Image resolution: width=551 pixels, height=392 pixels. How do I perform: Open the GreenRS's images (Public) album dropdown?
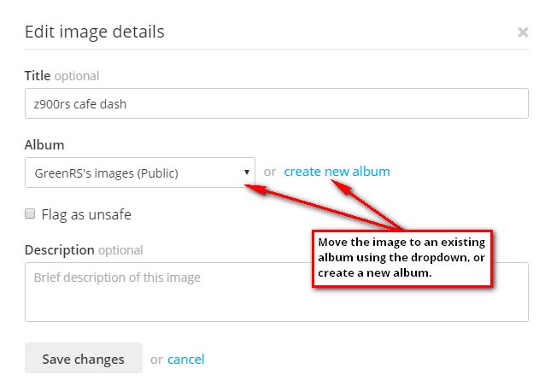[x=140, y=173]
